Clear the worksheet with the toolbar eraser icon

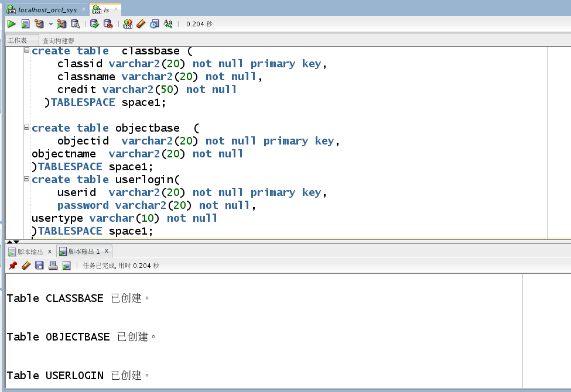pyautogui.click(x=141, y=24)
